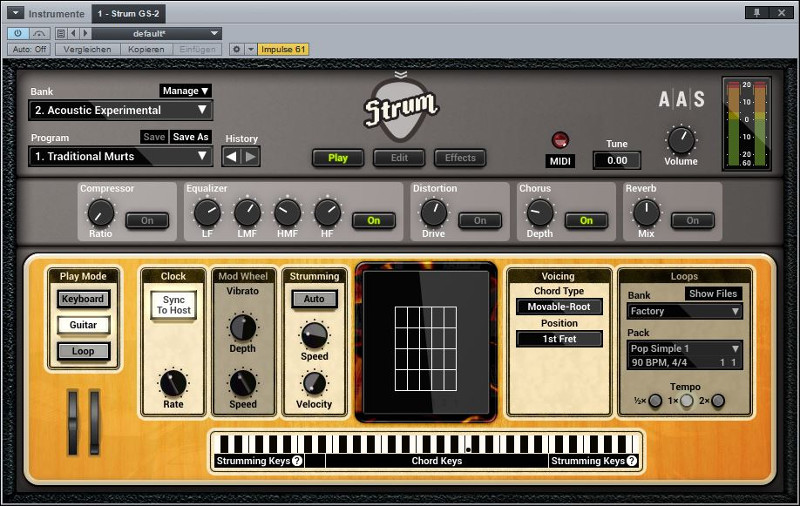The height and width of the screenshot is (506, 800).
Task: Switch to the Effects view
Action: [x=460, y=158]
